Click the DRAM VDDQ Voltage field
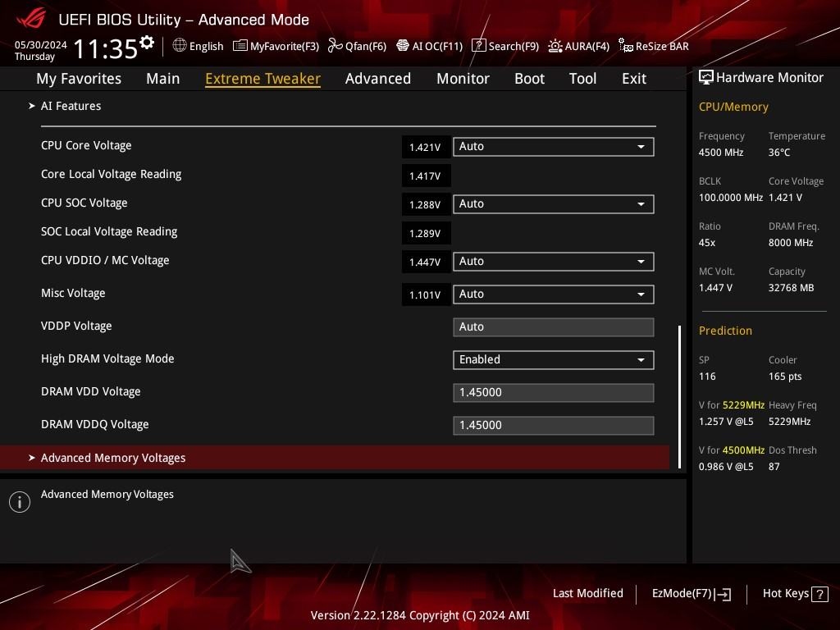The width and height of the screenshot is (840, 630). pyautogui.click(x=554, y=426)
